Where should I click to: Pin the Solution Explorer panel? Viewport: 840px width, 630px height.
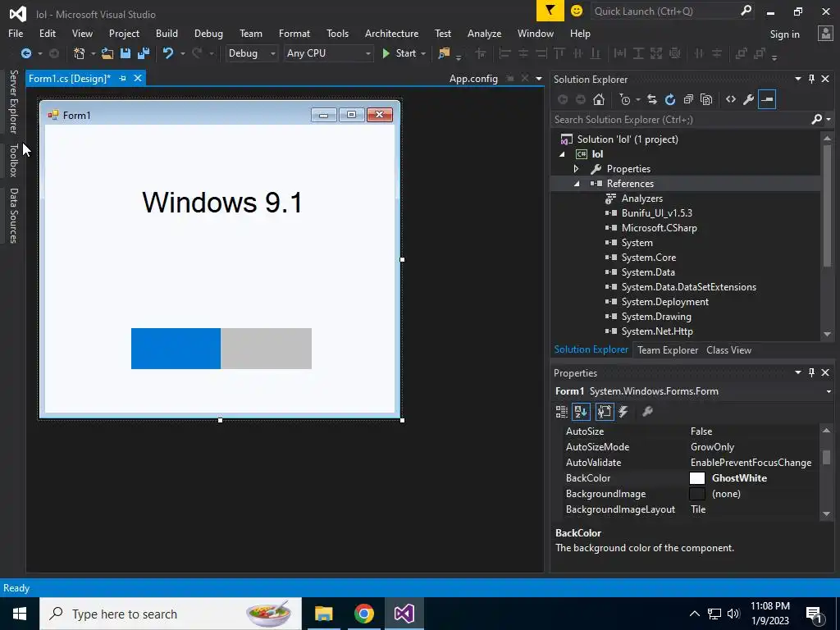(x=811, y=79)
